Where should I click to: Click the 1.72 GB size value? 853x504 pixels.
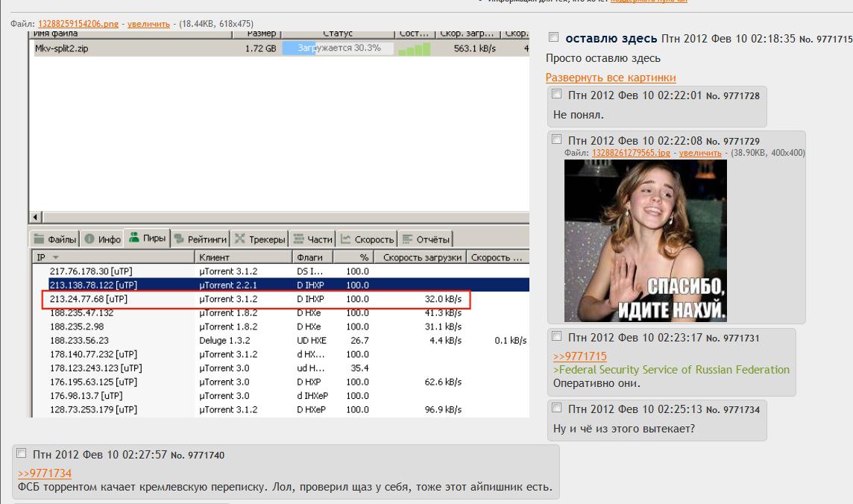(260, 48)
